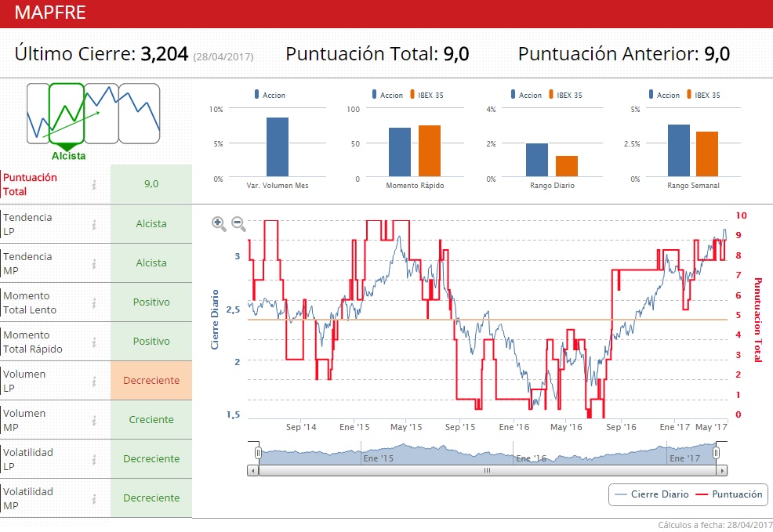773x532 pixels.
Task: Toggle Accion legend in Rango Diario chart
Action: pyautogui.click(x=526, y=95)
